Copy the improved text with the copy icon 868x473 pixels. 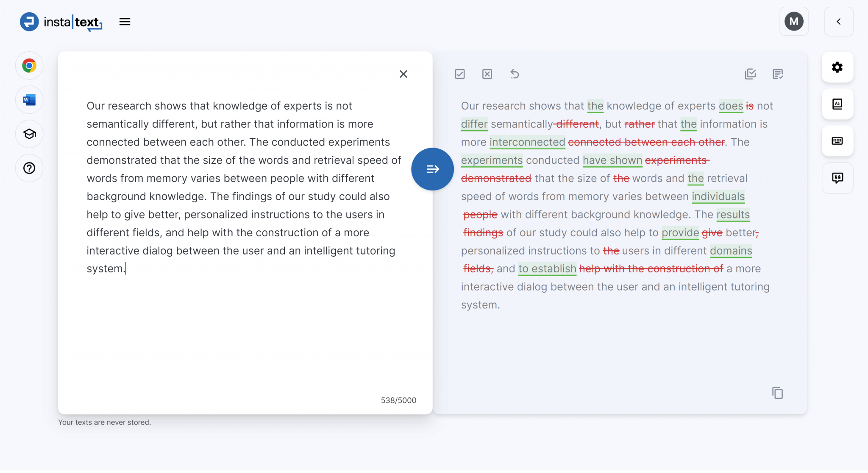pyautogui.click(x=777, y=393)
